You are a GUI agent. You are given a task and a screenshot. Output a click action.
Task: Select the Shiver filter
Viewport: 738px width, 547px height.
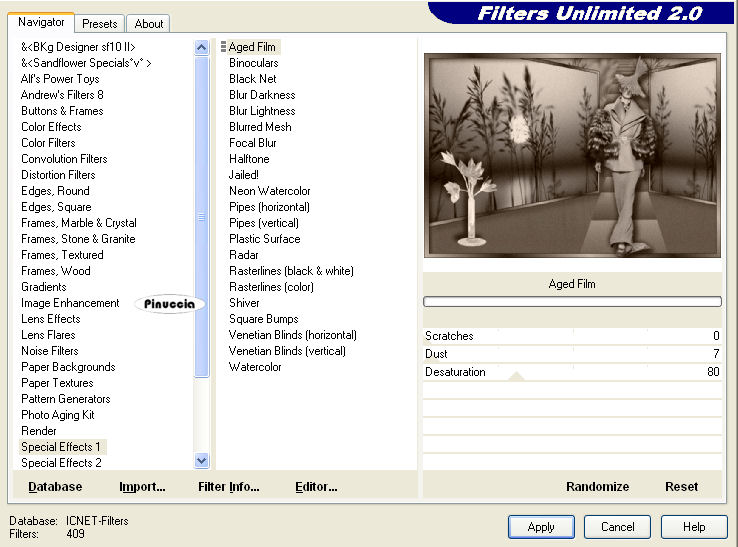click(x=244, y=303)
